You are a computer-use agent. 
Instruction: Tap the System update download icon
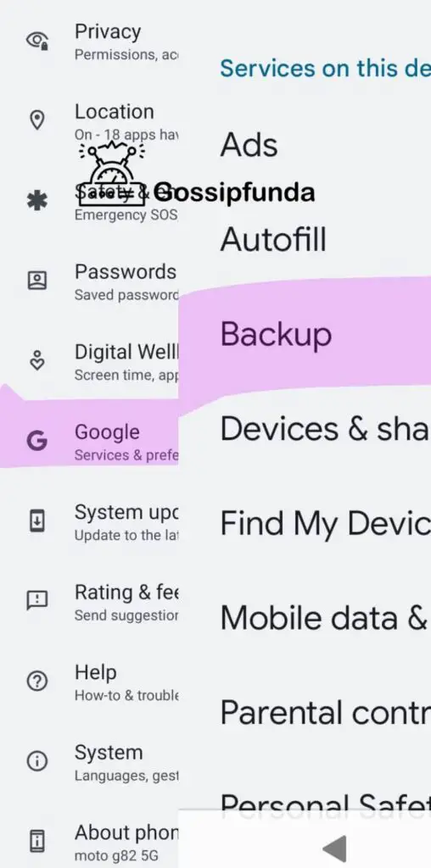(x=37, y=521)
